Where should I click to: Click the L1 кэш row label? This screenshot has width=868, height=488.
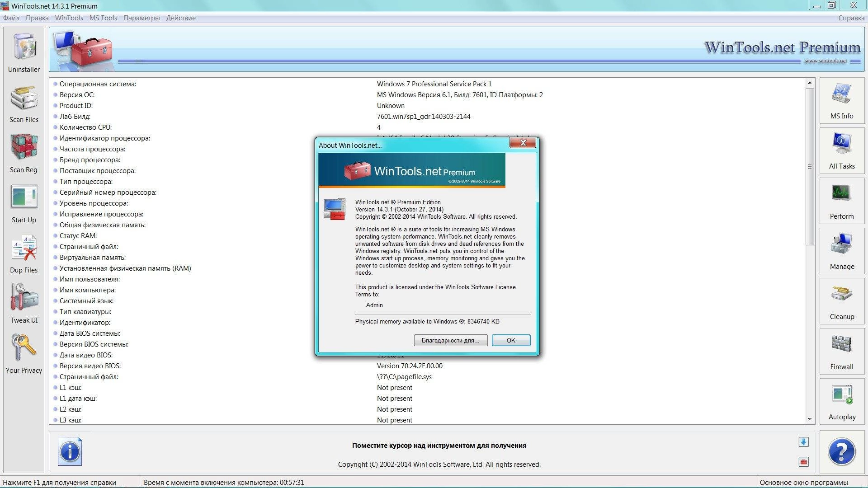point(71,388)
